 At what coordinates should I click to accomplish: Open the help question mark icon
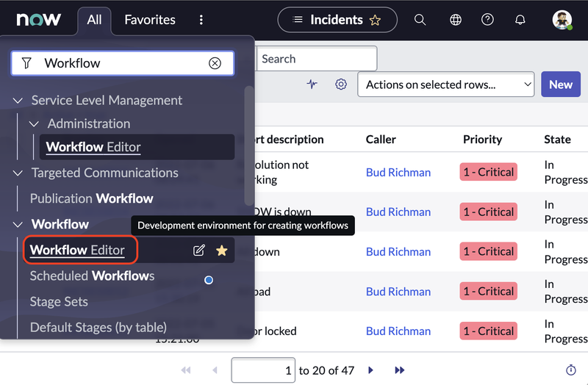(x=487, y=20)
